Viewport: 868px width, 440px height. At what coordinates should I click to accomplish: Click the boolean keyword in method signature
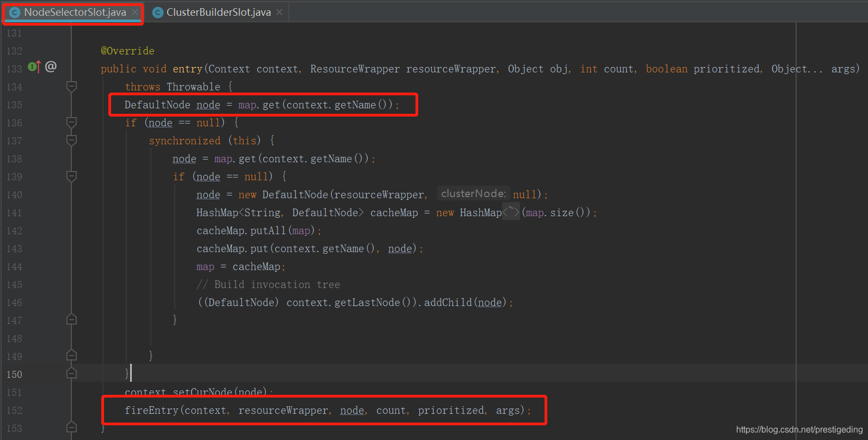pyautogui.click(x=667, y=69)
